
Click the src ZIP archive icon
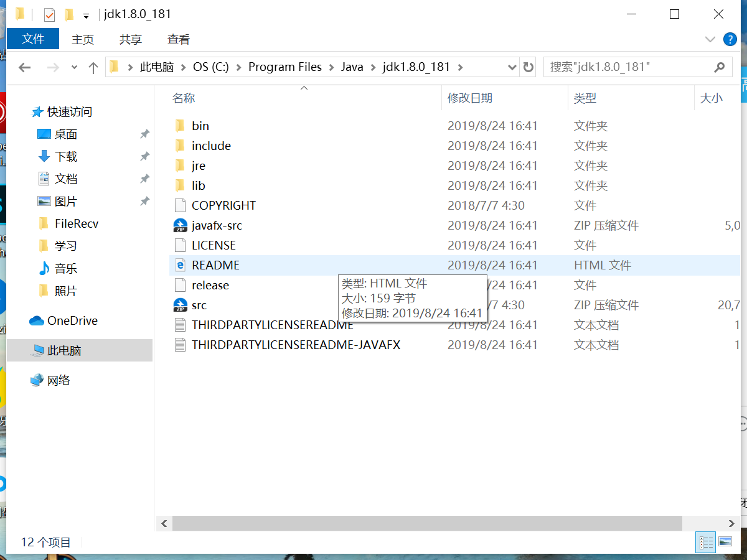pyautogui.click(x=180, y=305)
